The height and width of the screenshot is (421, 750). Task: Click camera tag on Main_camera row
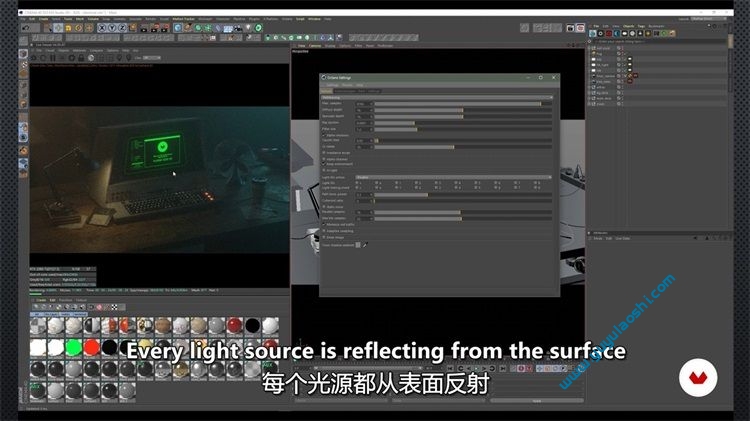point(635,76)
